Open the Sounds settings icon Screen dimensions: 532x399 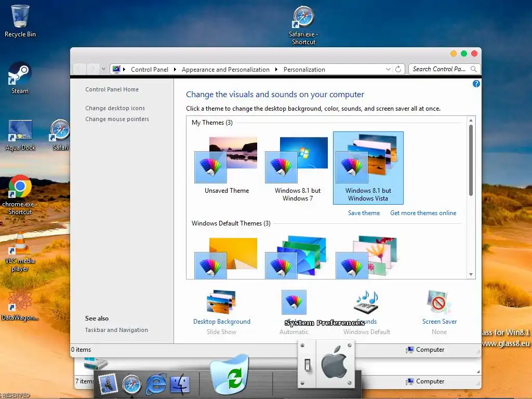tap(366, 302)
